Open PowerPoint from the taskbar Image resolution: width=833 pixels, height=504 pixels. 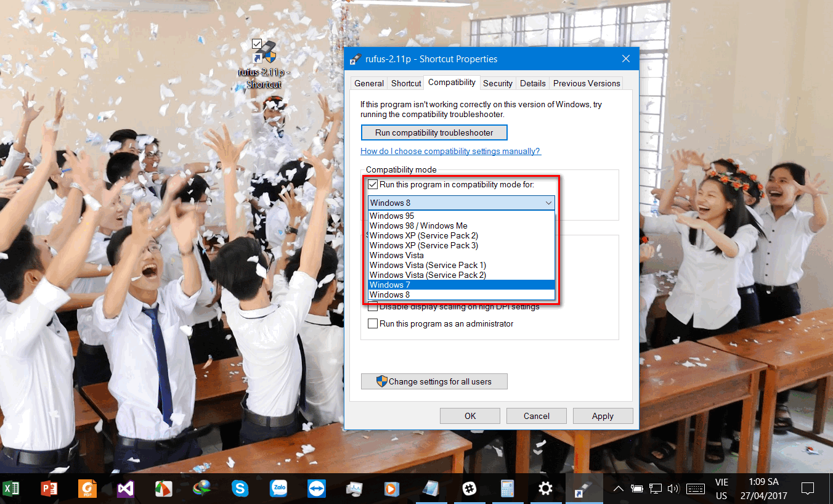(49, 489)
